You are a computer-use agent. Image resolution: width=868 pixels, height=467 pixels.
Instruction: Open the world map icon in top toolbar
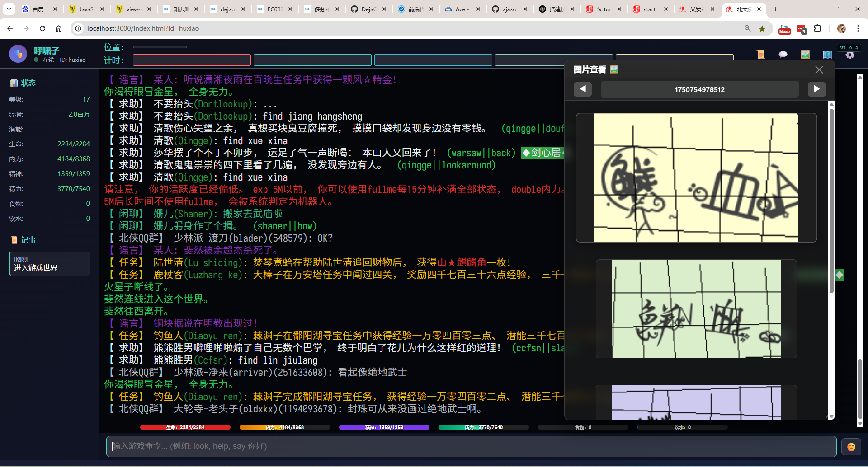828,54
